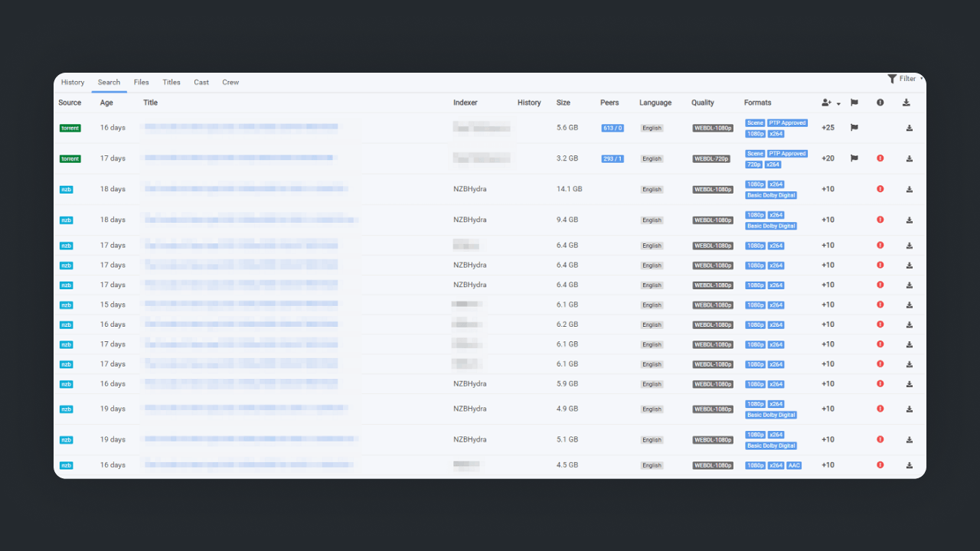Image resolution: width=980 pixels, height=551 pixels.
Task: Show rejection warning for 4.5 GB release
Action: tap(880, 465)
